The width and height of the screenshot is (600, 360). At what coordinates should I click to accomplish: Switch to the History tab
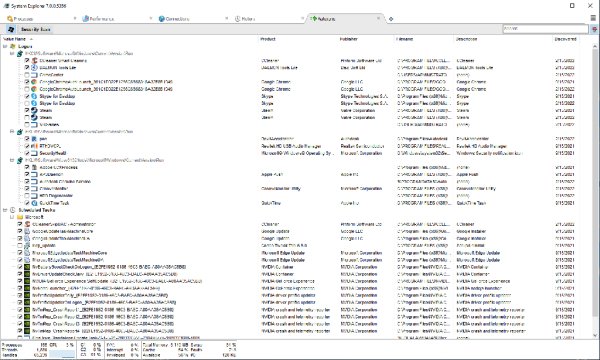pyautogui.click(x=269, y=19)
